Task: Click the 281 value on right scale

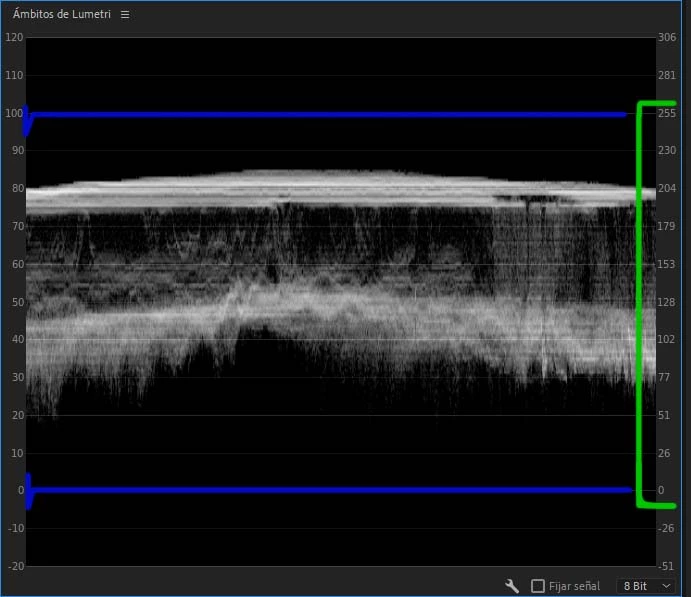Action: 667,75
